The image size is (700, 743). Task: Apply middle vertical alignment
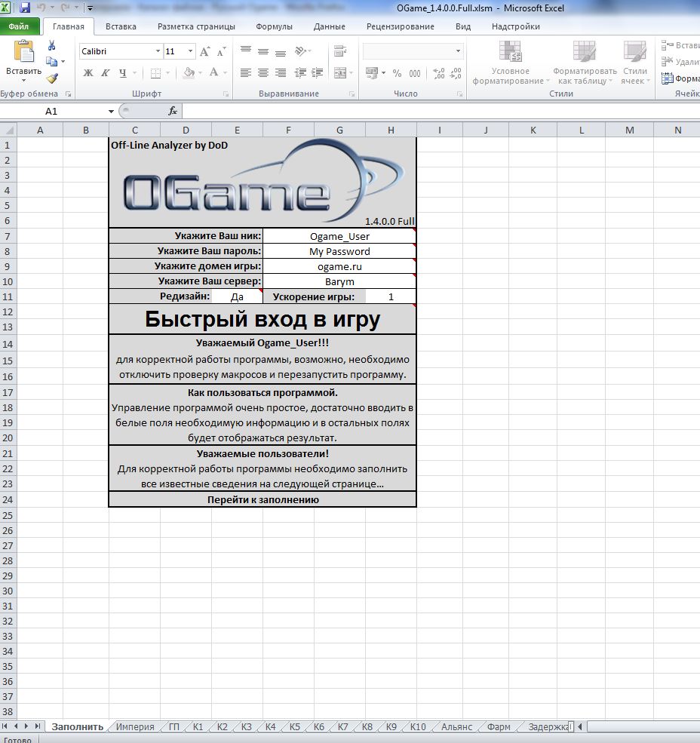click(x=263, y=51)
